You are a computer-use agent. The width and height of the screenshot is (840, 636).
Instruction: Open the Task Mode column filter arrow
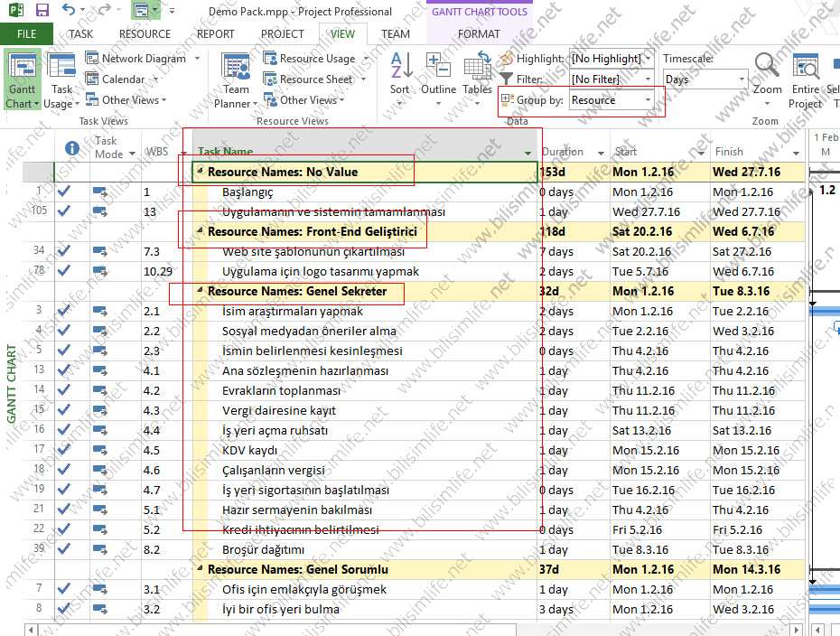(x=132, y=154)
